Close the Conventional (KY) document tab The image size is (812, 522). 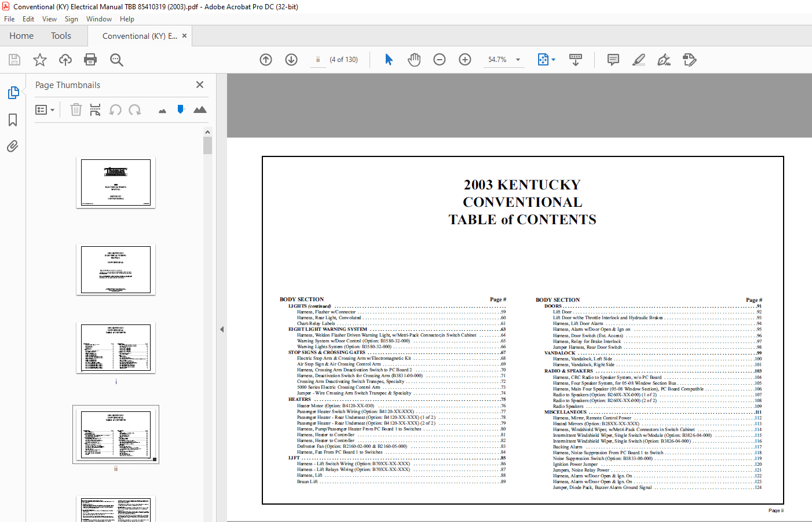coord(185,36)
